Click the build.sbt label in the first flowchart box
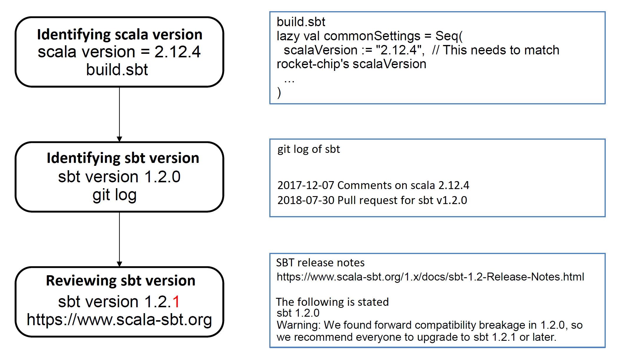634x364 pixels. coord(117,70)
